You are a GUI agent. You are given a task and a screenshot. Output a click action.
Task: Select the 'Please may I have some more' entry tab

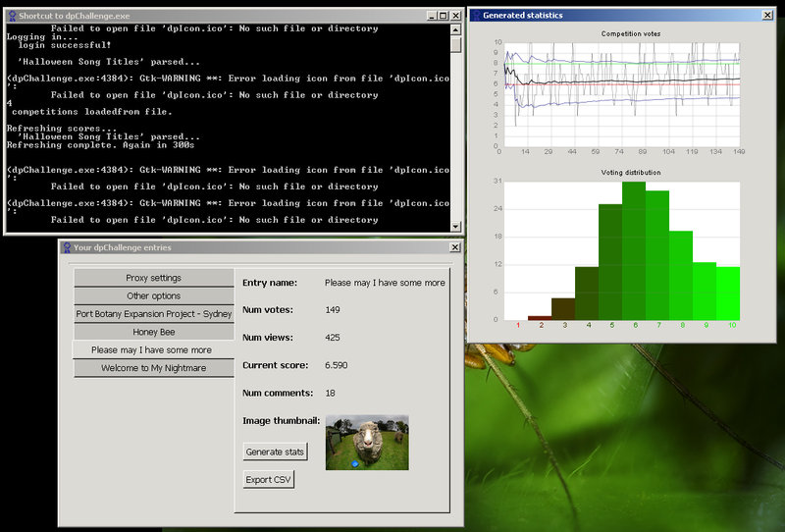point(154,349)
